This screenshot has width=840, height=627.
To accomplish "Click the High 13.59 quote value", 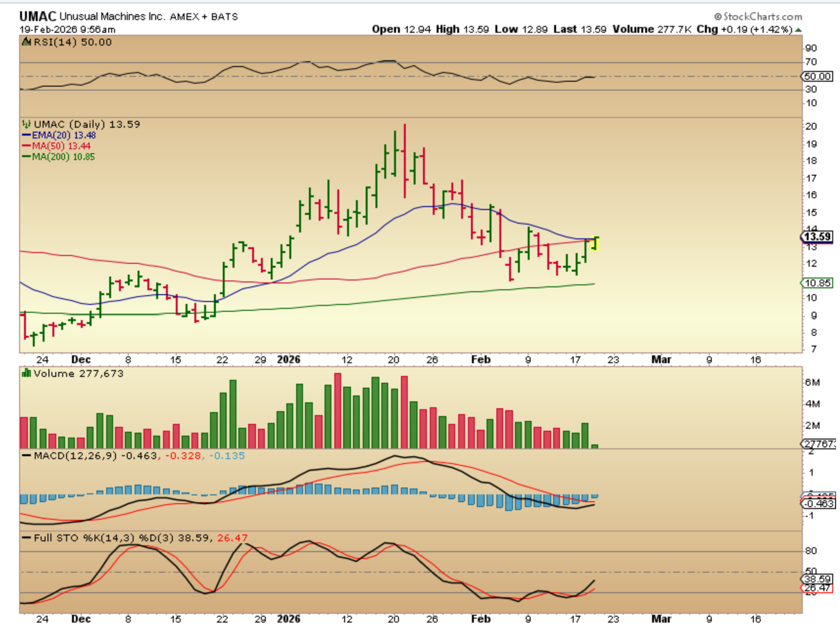I will (x=462, y=29).
